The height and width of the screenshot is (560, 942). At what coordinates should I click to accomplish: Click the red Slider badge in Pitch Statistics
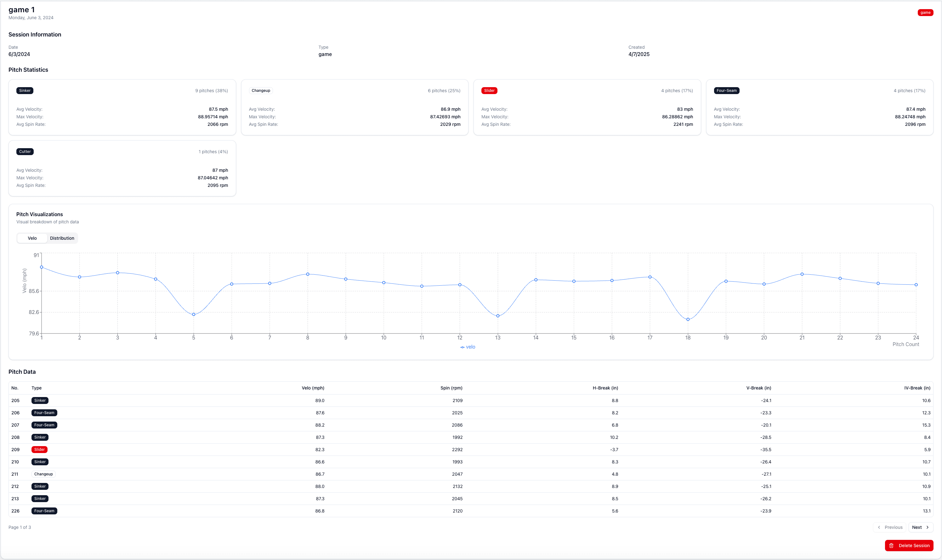point(489,91)
